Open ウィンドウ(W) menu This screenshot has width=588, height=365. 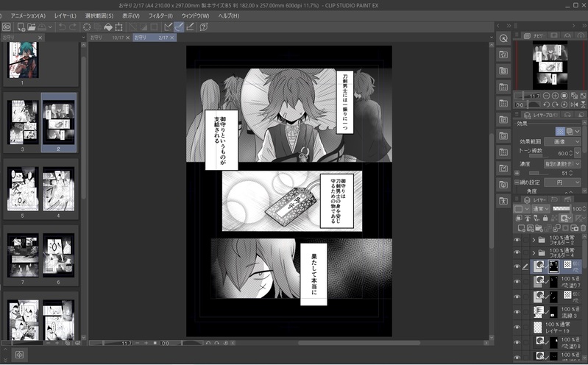(195, 15)
